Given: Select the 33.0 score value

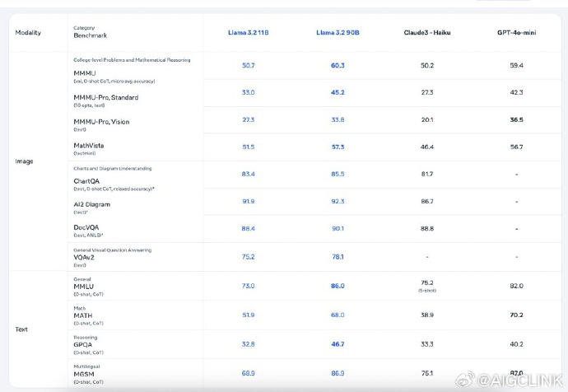Looking at the screenshot, I should pyautogui.click(x=248, y=92).
